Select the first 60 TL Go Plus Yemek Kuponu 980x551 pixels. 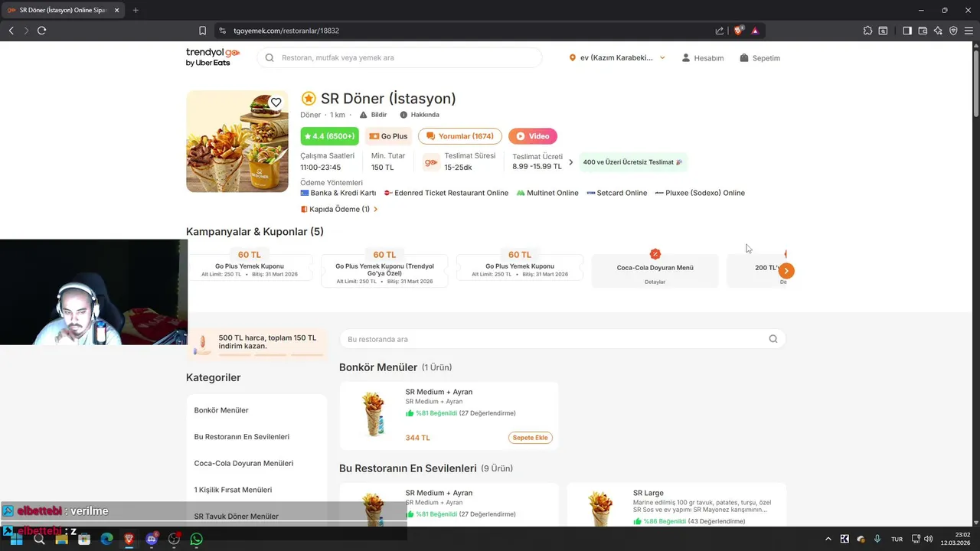[x=250, y=266]
